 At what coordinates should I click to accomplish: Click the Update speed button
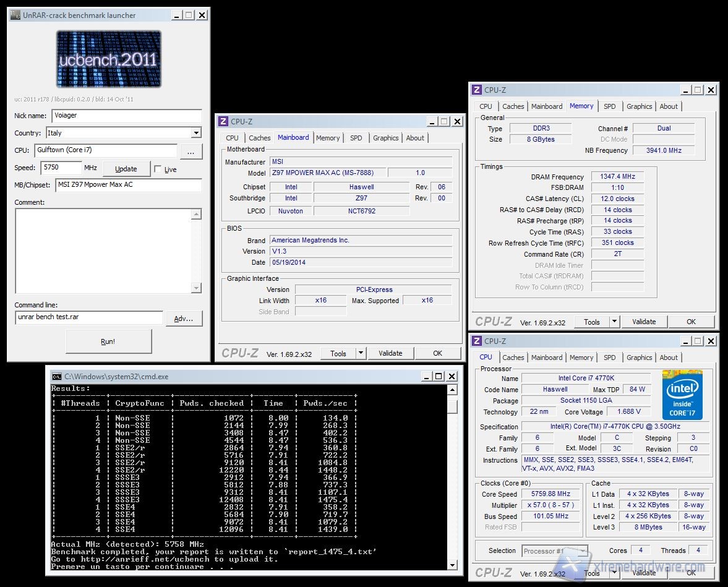click(x=126, y=169)
